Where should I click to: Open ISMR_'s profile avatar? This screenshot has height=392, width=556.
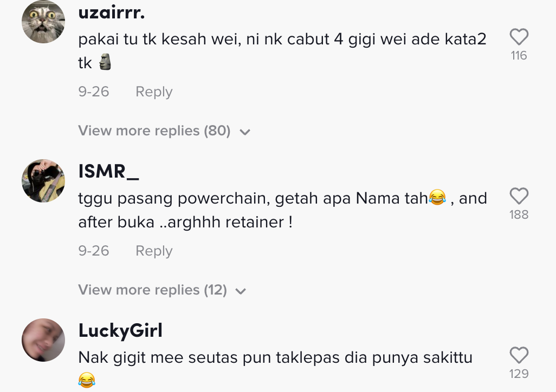click(x=43, y=181)
